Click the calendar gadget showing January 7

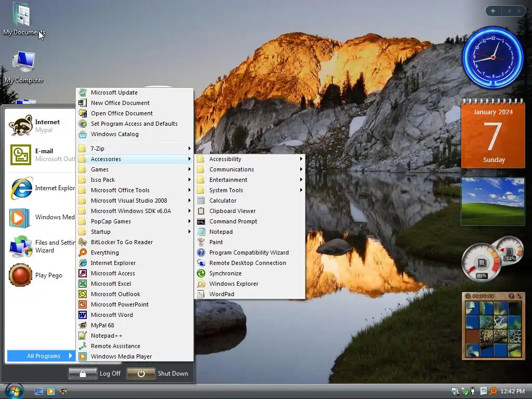click(494, 134)
